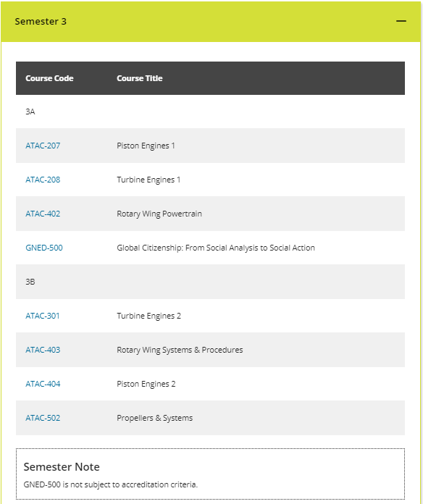Click the Propellers & Systems title text
This screenshot has height=504, width=423.
154,418
